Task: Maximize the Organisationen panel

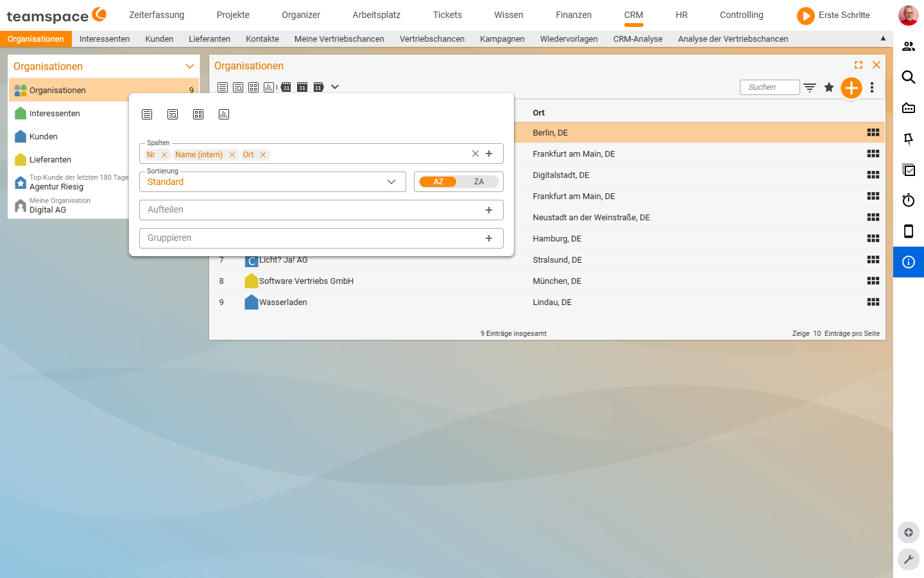Action: [859, 65]
